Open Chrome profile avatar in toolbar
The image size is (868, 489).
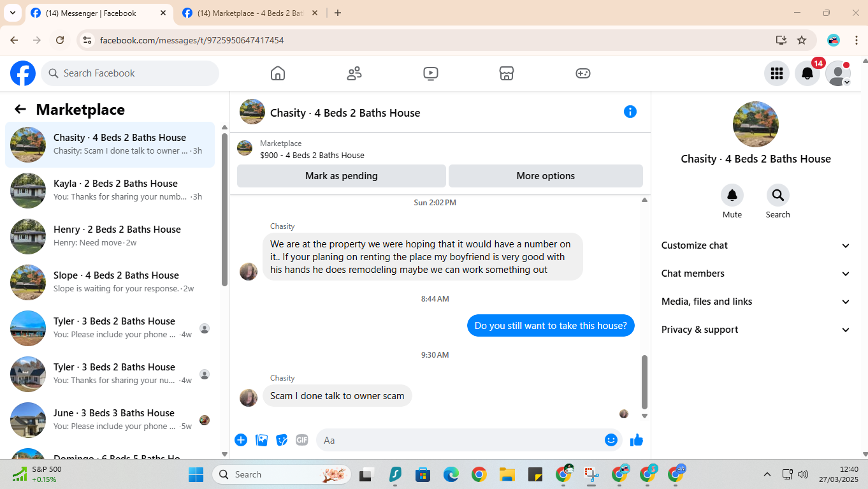pyautogui.click(x=834, y=40)
